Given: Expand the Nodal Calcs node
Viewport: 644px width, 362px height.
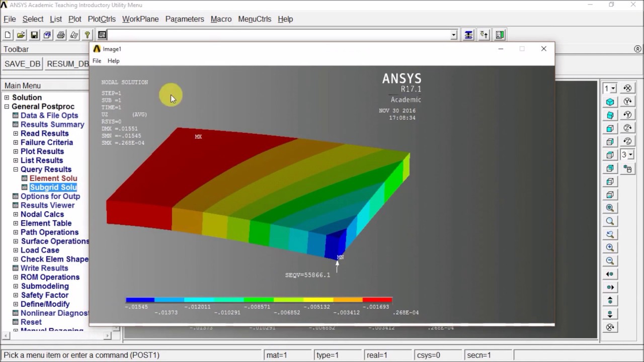Looking at the screenshot, I should pyautogui.click(x=16, y=214).
